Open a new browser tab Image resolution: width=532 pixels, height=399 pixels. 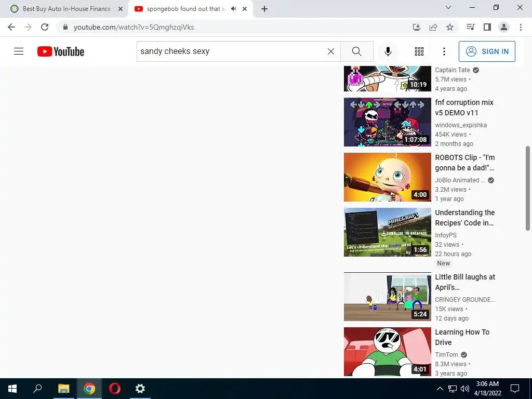[264, 9]
